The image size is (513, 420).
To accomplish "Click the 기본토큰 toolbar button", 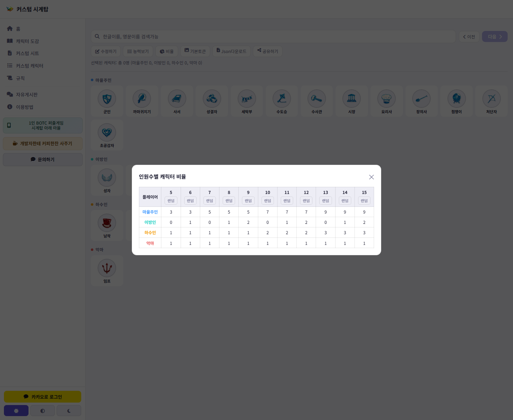I will pos(195,51).
